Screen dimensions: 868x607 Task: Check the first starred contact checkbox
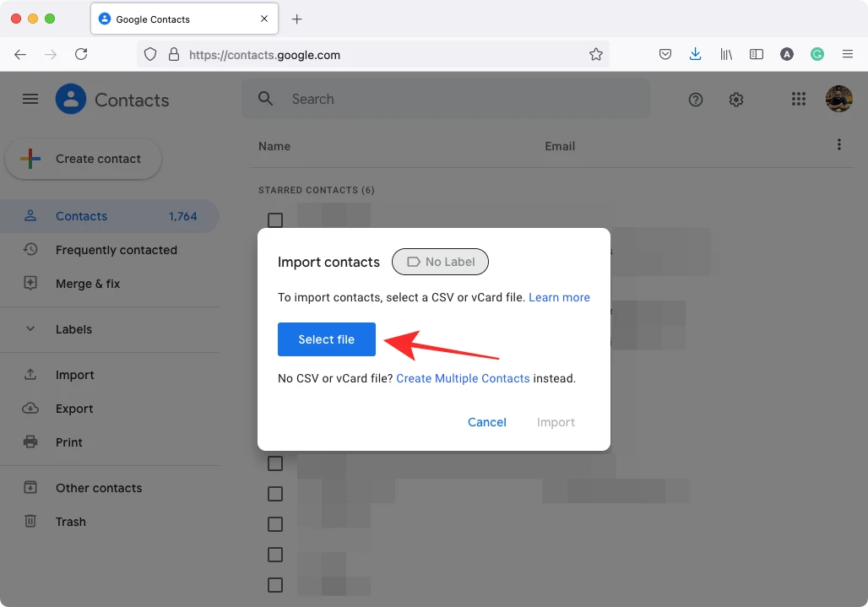[x=275, y=220]
